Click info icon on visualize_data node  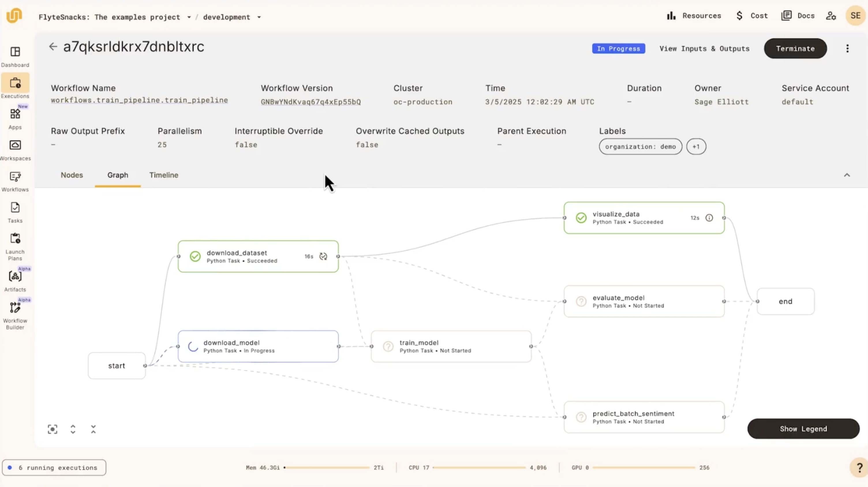point(709,218)
